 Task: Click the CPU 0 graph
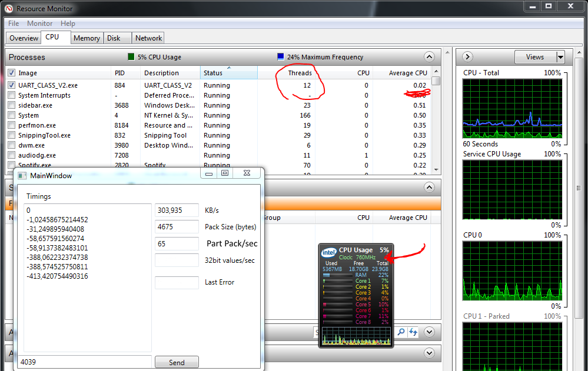click(512, 270)
